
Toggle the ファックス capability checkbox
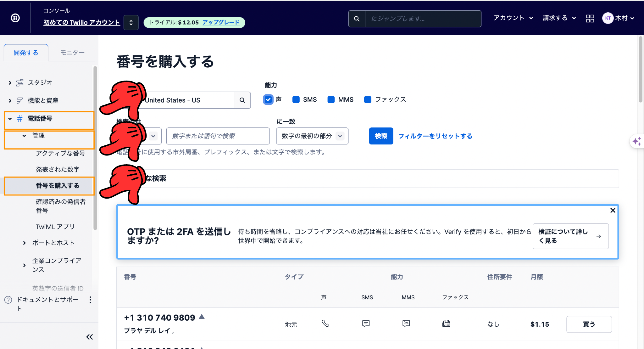point(368,99)
